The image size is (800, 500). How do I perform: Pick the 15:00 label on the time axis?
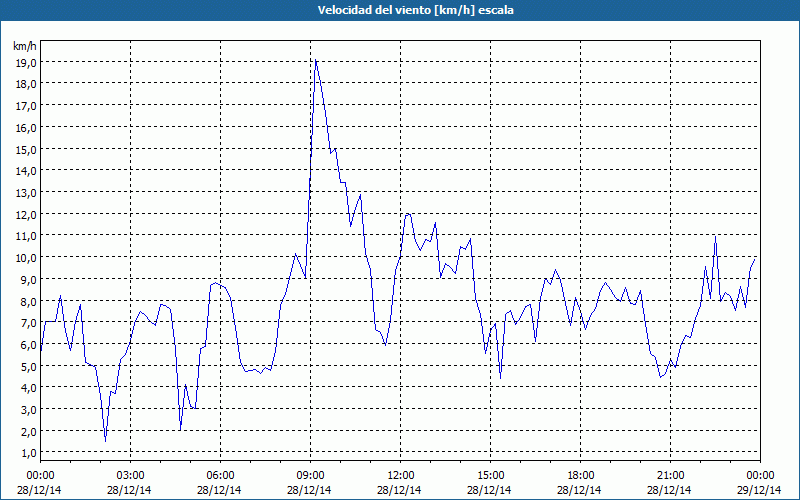pyautogui.click(x=490, y=476)
